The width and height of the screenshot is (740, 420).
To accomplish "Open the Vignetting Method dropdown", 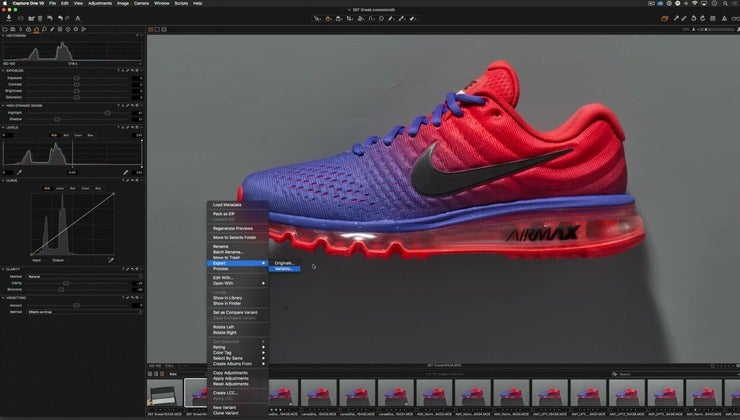I will click(84, 312).
